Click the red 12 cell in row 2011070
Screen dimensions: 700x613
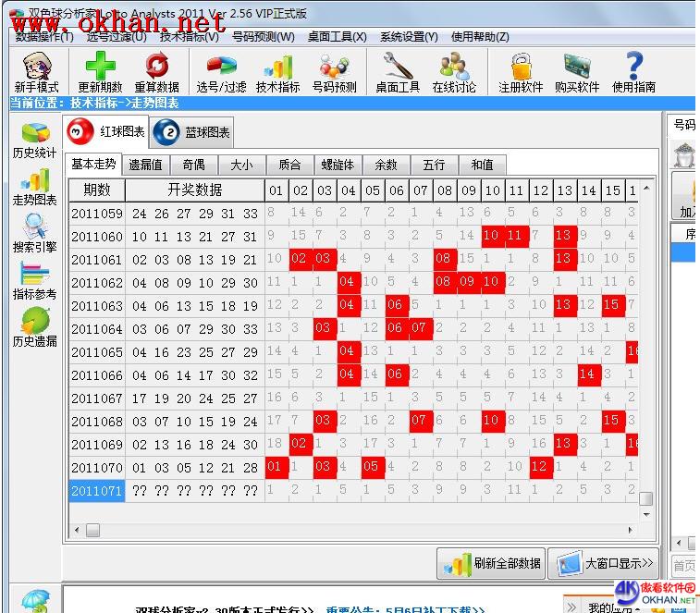(x=541, y=467)
